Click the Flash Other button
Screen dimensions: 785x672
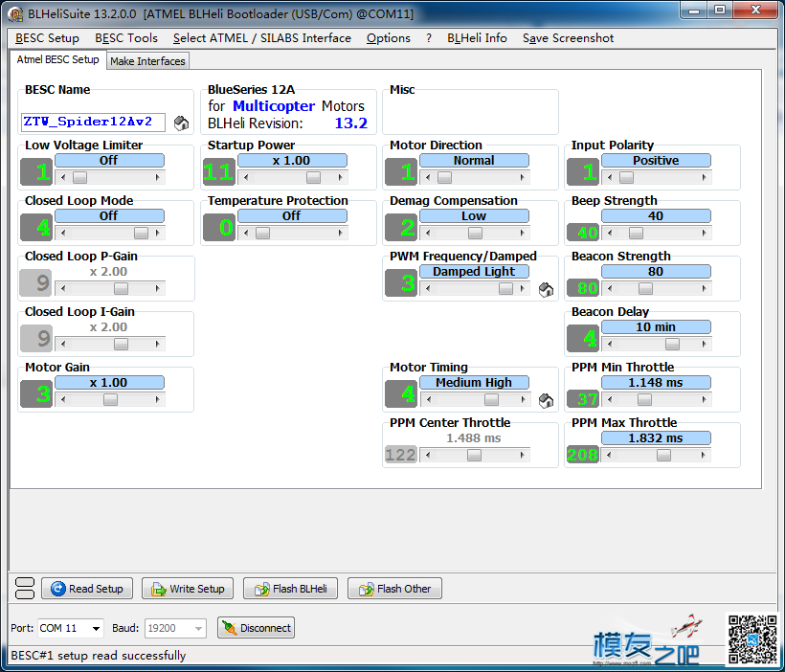point(394,589)
